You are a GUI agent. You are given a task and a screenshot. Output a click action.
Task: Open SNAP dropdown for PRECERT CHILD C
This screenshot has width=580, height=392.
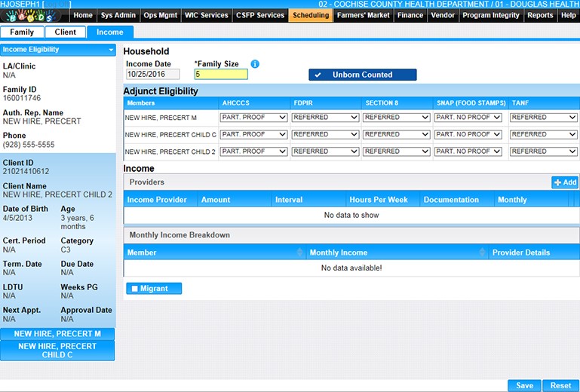(x=468, y=134)
